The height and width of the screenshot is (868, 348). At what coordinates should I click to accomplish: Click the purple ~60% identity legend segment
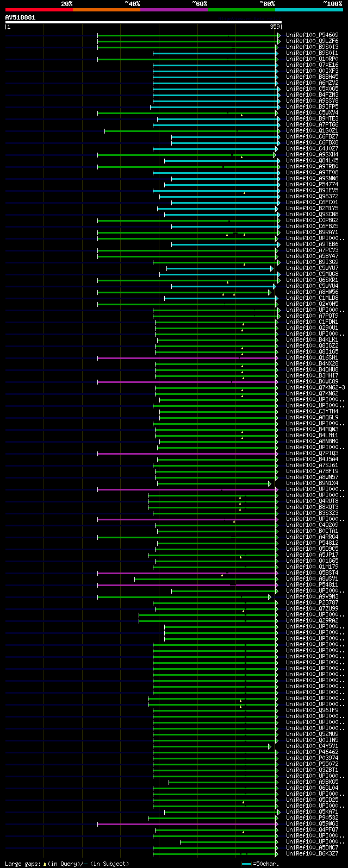174,10
